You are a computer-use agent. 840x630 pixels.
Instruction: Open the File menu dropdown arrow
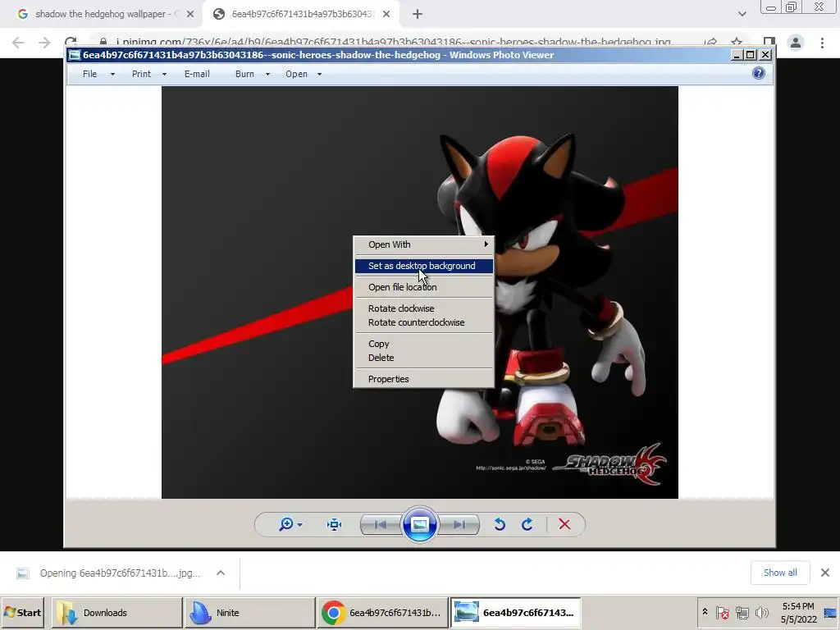pyautogui.click(x=112, y=75)
